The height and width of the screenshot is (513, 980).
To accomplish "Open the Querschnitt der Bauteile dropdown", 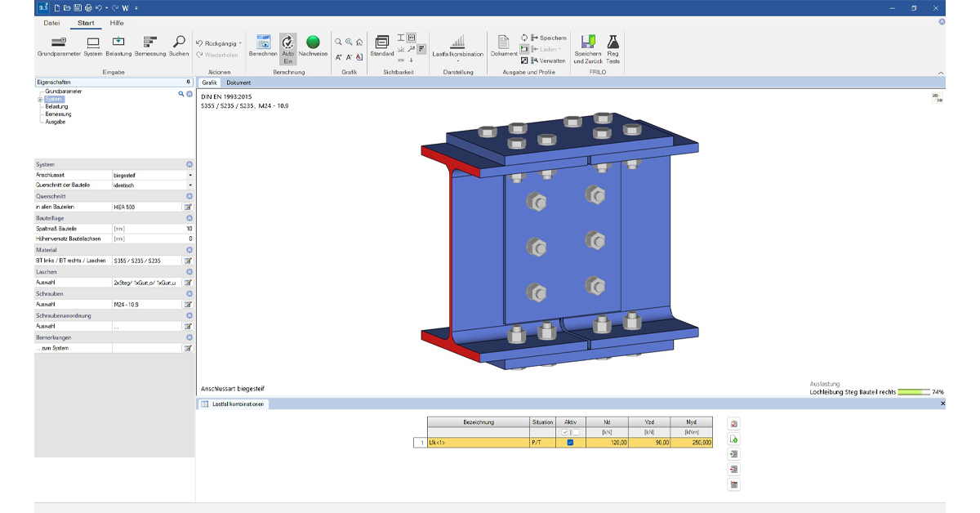I will (x=190, y=185).
